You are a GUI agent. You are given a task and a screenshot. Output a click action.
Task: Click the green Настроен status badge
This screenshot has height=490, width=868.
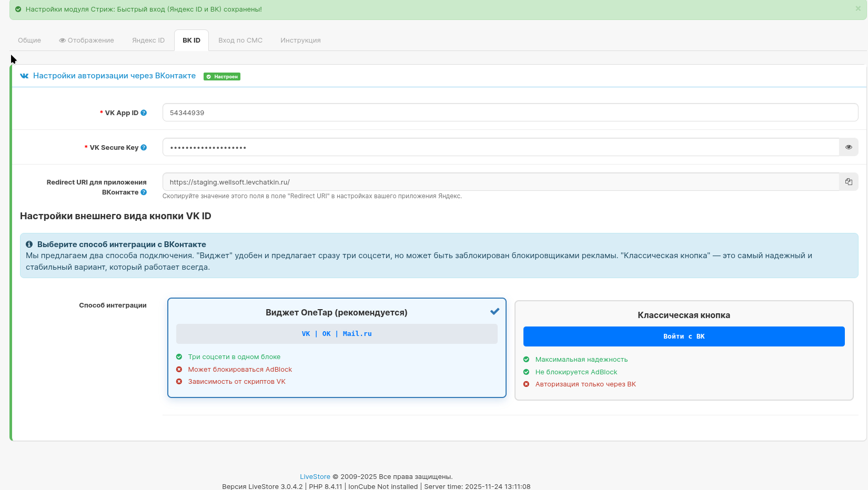click(x=222, y=77)
